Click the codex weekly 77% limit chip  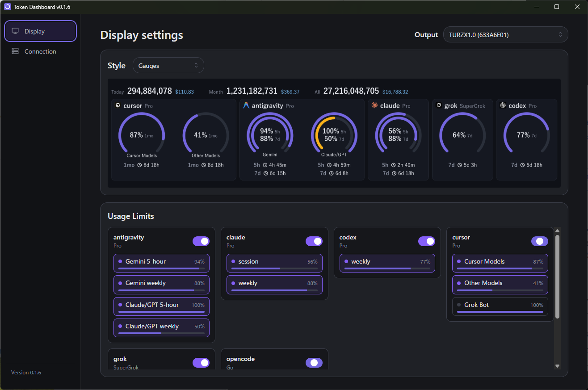[387, 263]
